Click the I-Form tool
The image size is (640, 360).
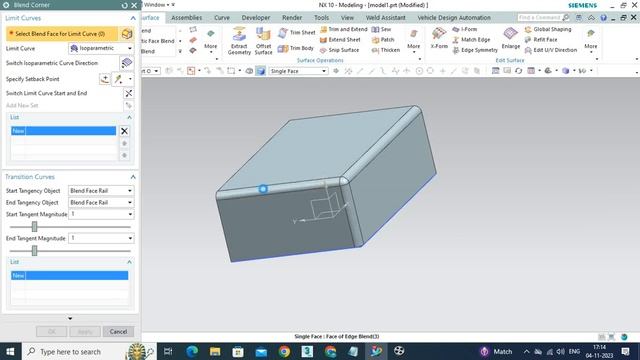[464, 29]
